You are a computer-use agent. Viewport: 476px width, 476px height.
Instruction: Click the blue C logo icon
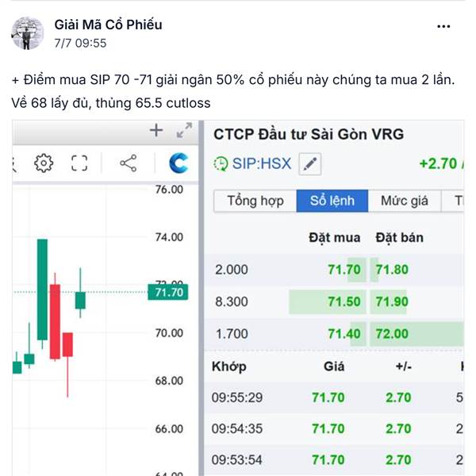178,163
